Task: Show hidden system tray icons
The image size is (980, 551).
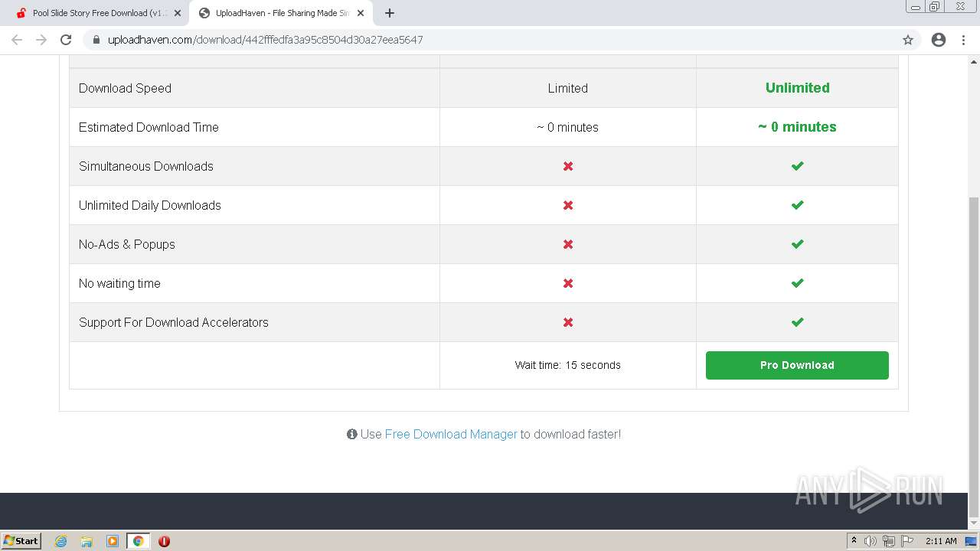Action: click(x=854, y=541)
